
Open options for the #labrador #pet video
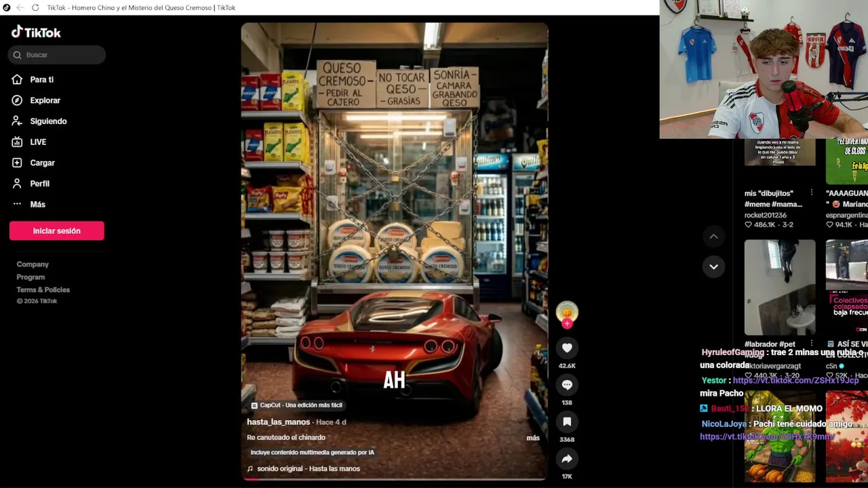(x=811, y=344)
